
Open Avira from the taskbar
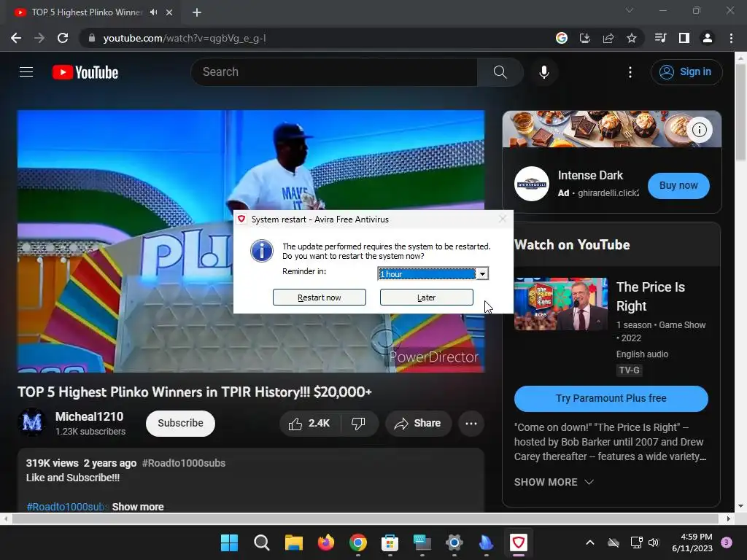(519, 542)
